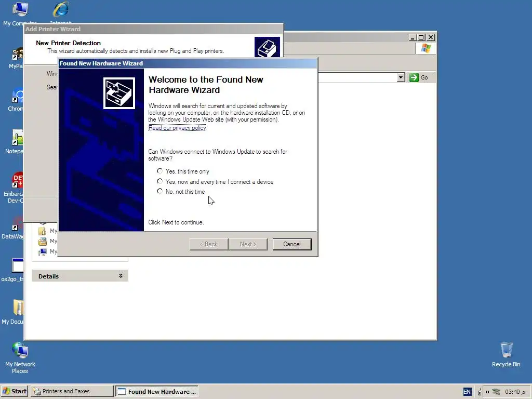Click the Details panel header text

point(48,276)
